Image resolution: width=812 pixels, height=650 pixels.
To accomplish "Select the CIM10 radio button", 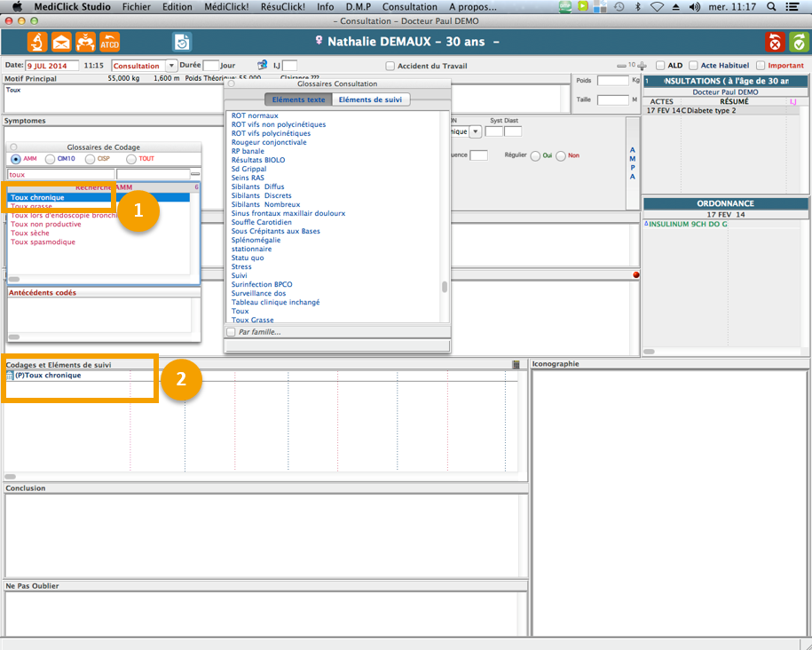I will pyautogui.click(x=50, y=159).
